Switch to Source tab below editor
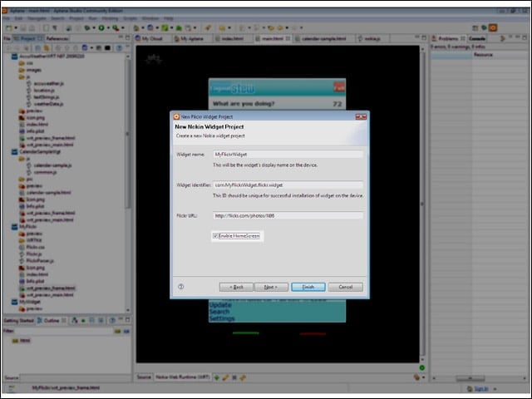 pyautogui.click(x=144, y=377)
